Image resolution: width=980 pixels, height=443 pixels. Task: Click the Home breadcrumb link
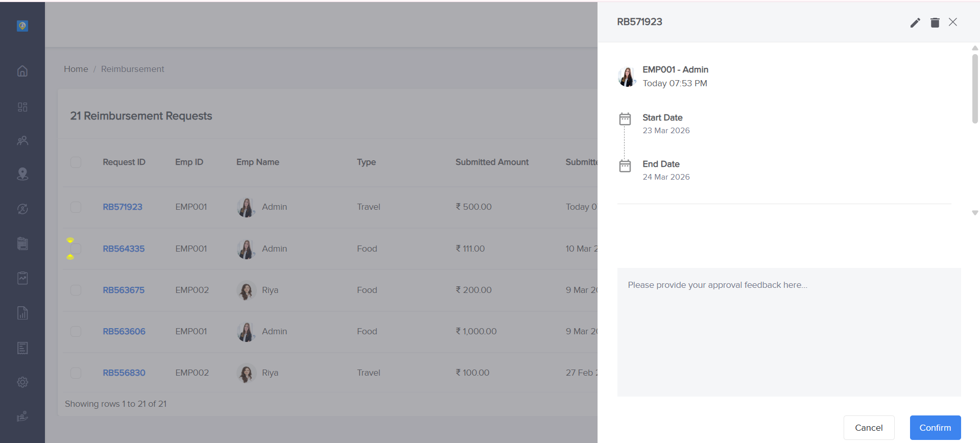pos(76,69)
